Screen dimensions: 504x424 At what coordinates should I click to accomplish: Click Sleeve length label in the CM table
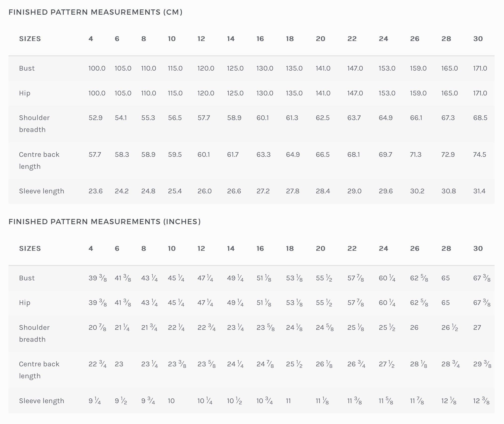42,191
